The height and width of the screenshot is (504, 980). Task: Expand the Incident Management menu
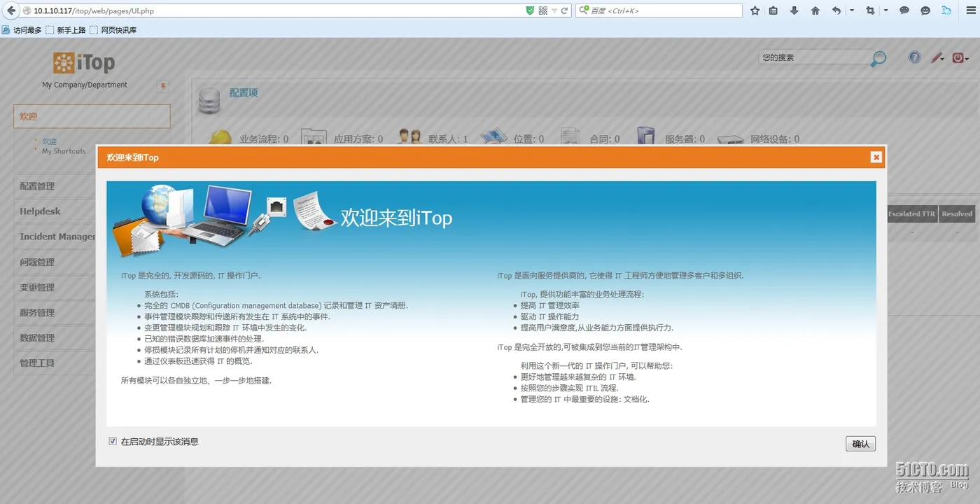[55, 237]
